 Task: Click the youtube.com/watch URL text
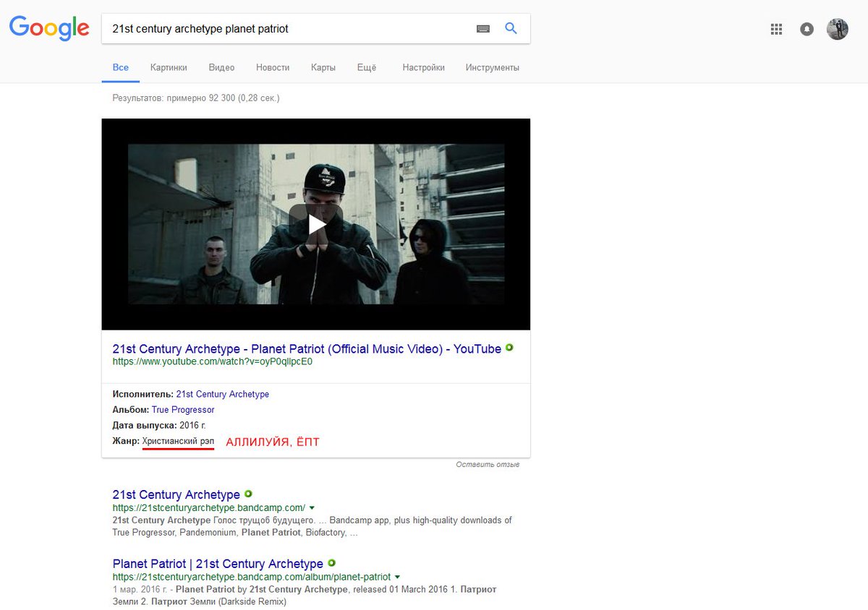(213, 361)
